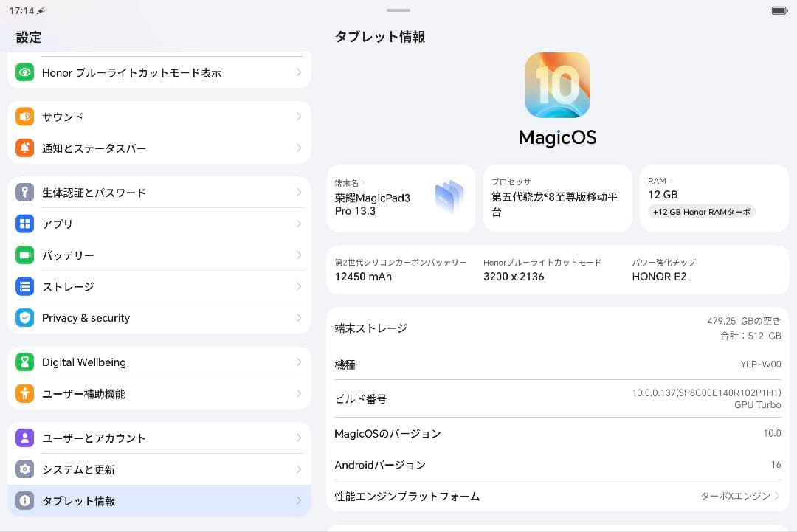Expand Digital Wellbeing row chevron

pyautogui.click(x=299, y=362)
